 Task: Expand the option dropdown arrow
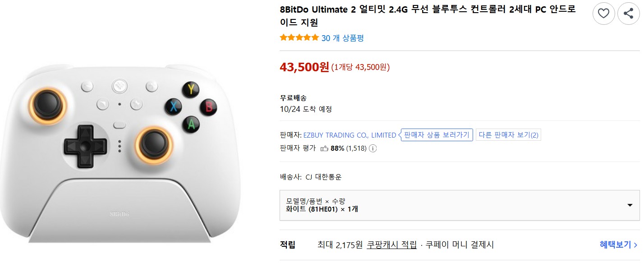tap(630, 205)
